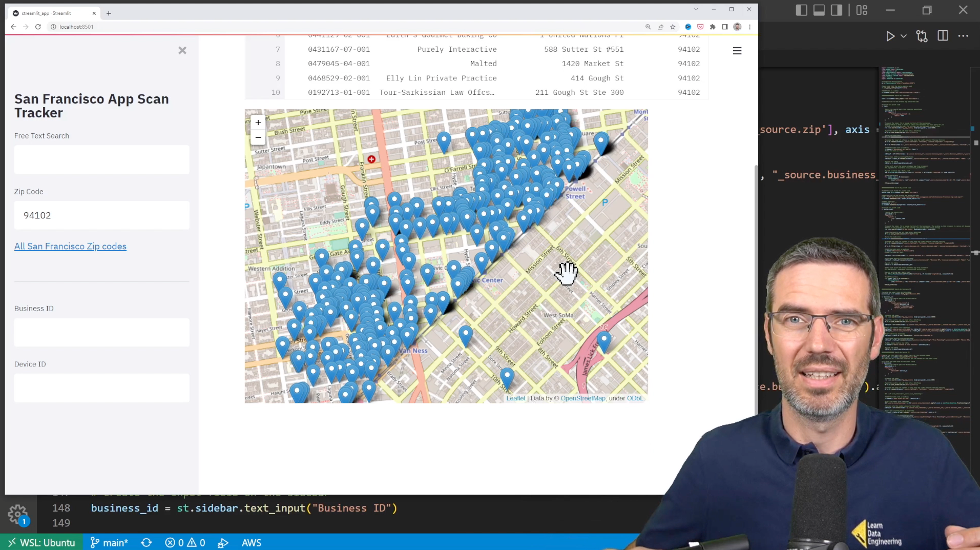
Task: Go back in the browser
Action: (x=14, y=27)
